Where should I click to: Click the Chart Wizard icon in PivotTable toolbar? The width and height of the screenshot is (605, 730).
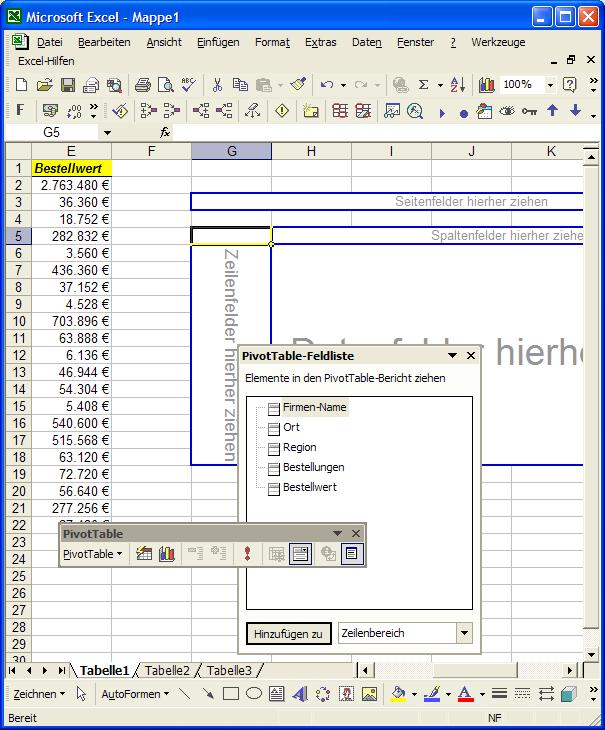(167, 554)
